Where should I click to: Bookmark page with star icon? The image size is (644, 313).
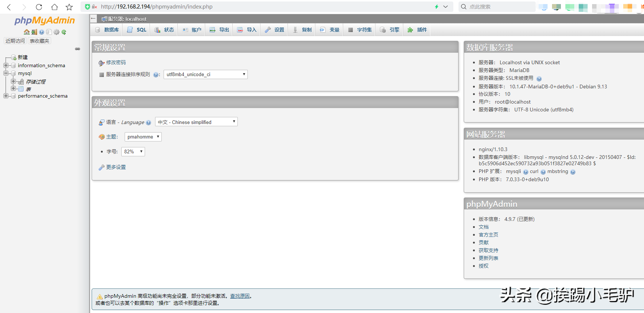tap(69, 7)
